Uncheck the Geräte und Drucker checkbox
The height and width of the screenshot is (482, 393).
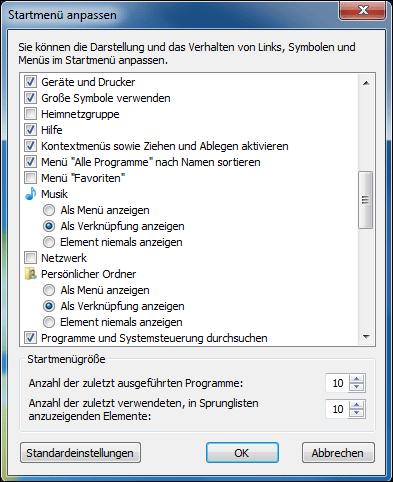[x=30, y=82]
